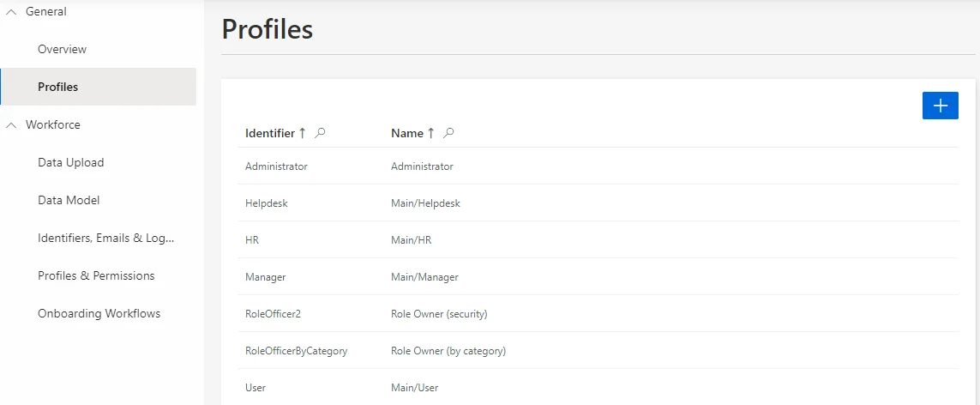Collapse the General section chevron

click(11, 12)
